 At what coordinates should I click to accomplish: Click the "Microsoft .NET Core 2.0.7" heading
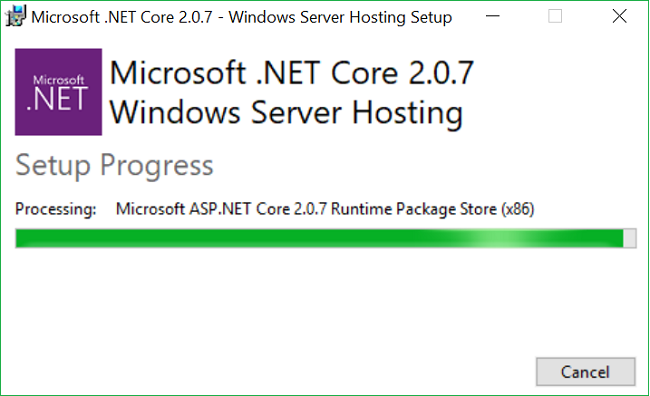291,73
